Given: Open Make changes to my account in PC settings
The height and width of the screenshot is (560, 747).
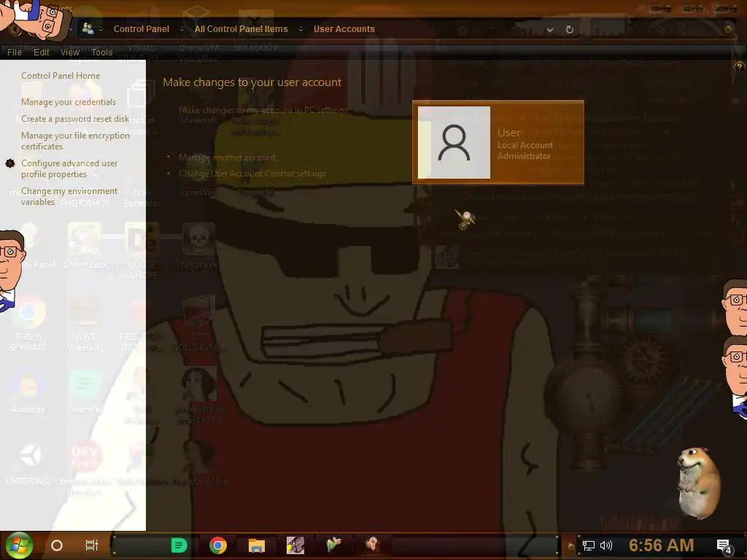Looking at the screenshot, I should [263, 110].
